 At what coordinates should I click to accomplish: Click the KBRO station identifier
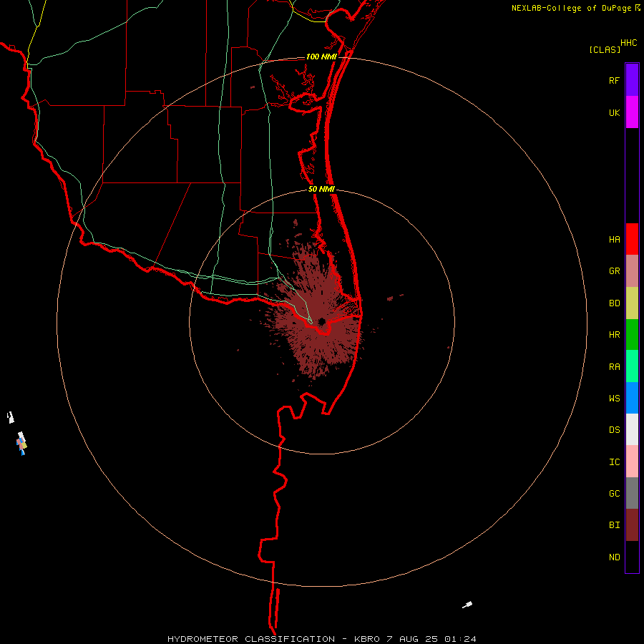pos(367,639)
